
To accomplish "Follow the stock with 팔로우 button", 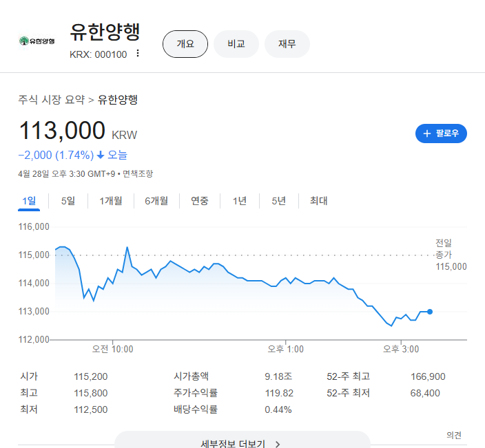I will 441,134.
